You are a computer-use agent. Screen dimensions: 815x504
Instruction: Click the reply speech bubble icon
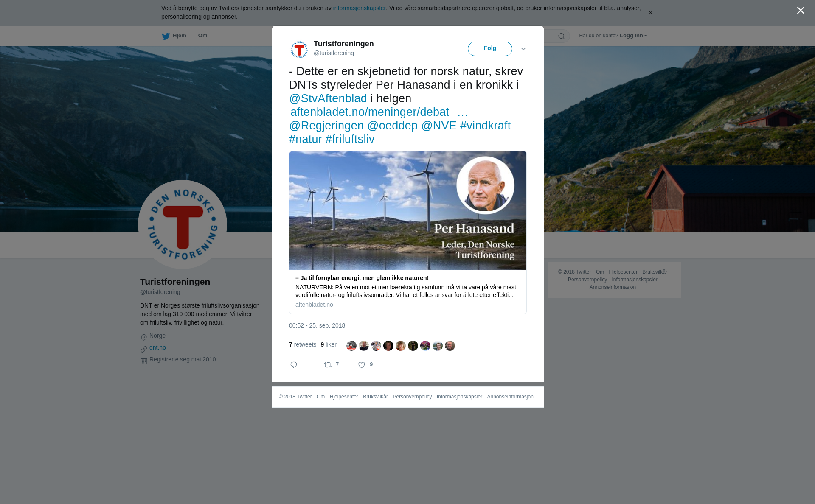294,365
